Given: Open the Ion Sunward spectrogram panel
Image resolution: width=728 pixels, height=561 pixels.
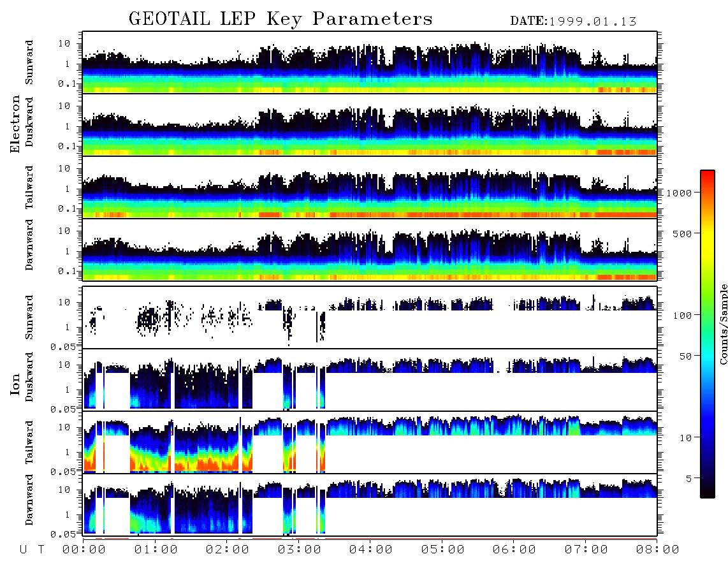Looking at the screenshot, I should coord(370,317).
